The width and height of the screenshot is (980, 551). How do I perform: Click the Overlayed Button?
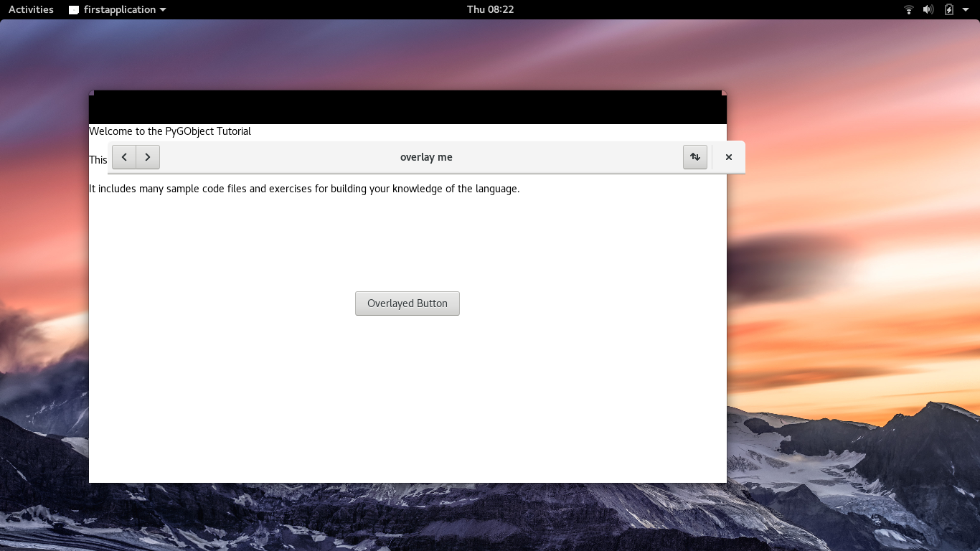407,303
